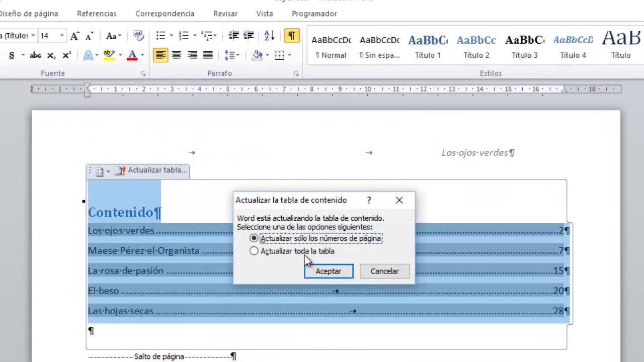Apply superscript formatting
The width and height of the screenshot is (644, 362).
66,55
